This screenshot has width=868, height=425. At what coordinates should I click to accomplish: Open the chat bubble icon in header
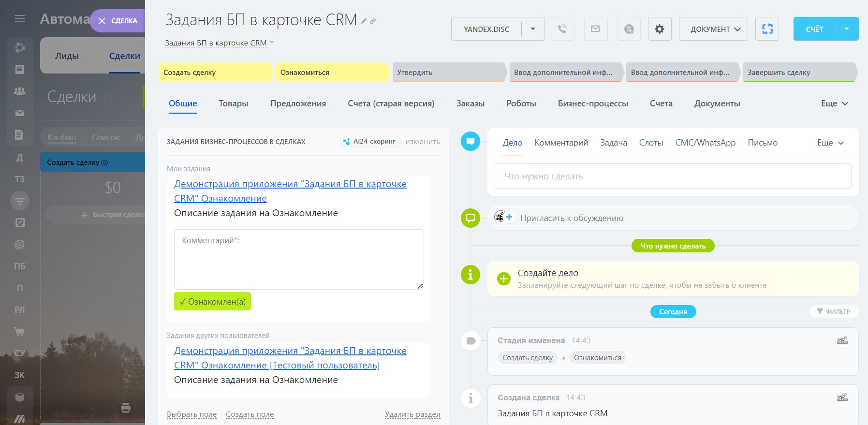(629, 29)
